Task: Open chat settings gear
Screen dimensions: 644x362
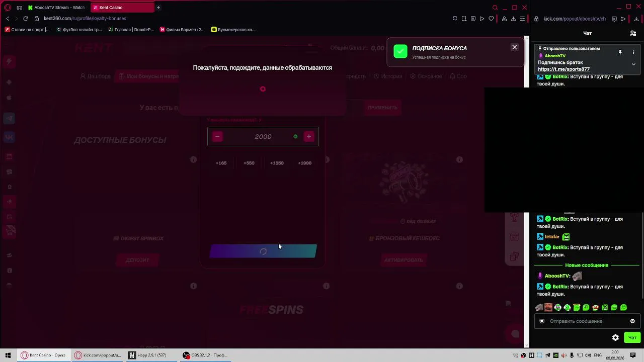Action: pyautogui.click(x=615, y=337)
